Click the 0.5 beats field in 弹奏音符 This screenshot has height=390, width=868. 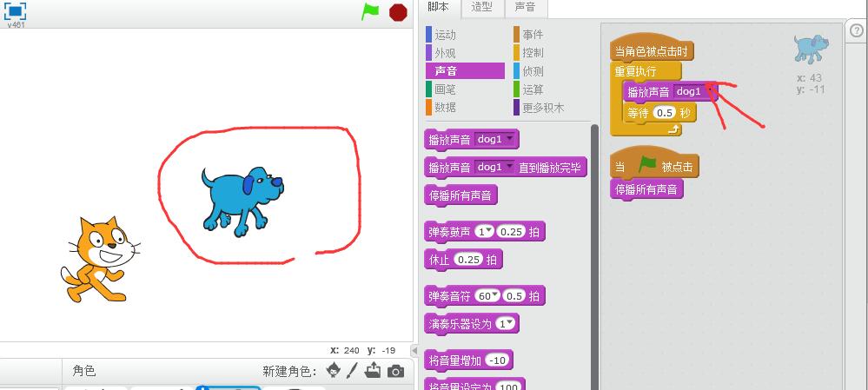click(x=514, y=296)
